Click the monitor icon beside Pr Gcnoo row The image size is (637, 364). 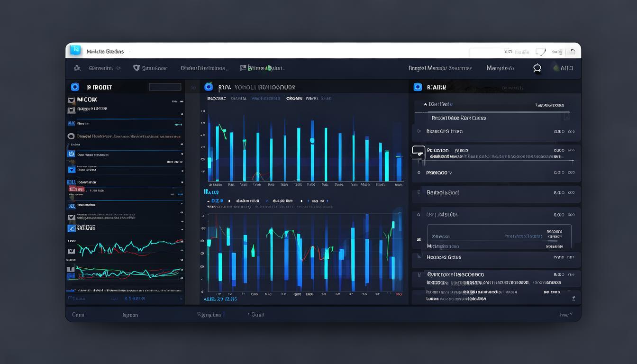pos(418,151)
